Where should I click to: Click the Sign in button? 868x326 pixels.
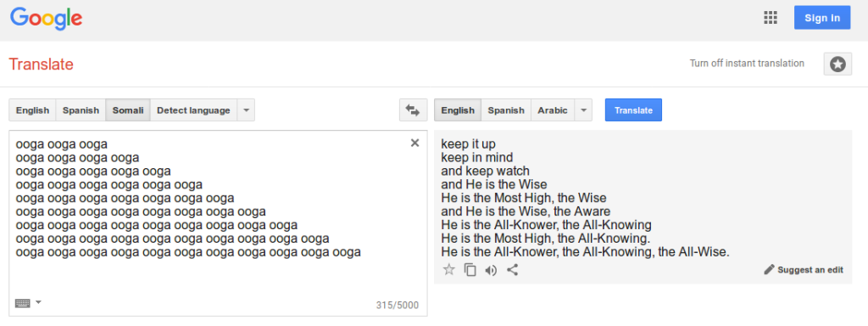822,18
